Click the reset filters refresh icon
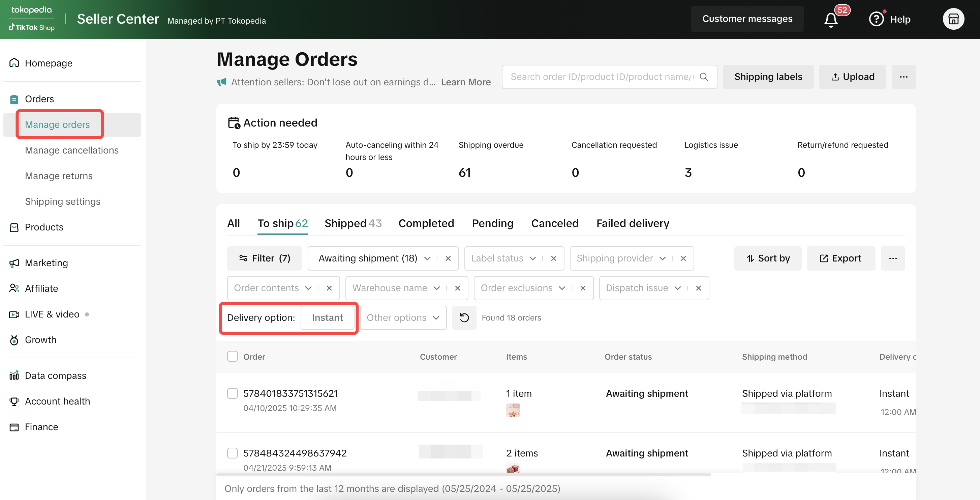980x500 pixels. coord(464,317)
